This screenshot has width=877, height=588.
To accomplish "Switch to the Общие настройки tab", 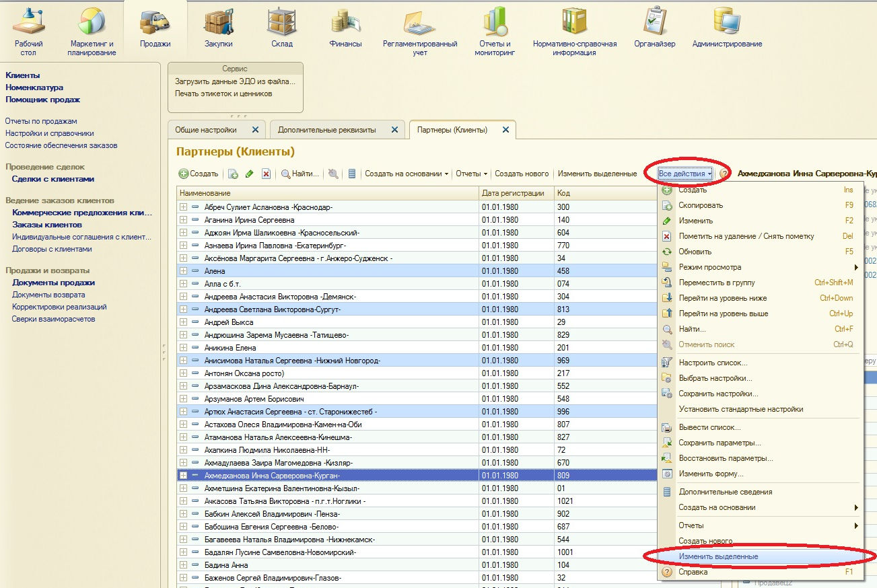I will tap(206, 130).
